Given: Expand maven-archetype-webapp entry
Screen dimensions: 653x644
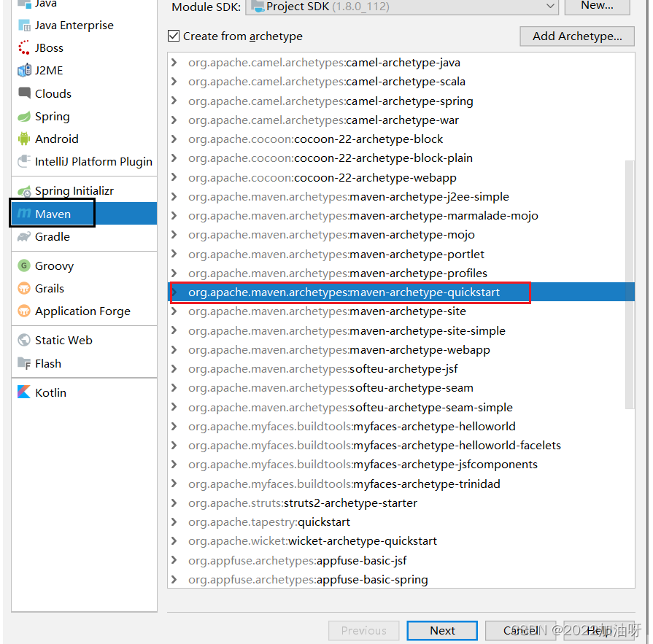Looking at the screenshot, I should [174, 349].
